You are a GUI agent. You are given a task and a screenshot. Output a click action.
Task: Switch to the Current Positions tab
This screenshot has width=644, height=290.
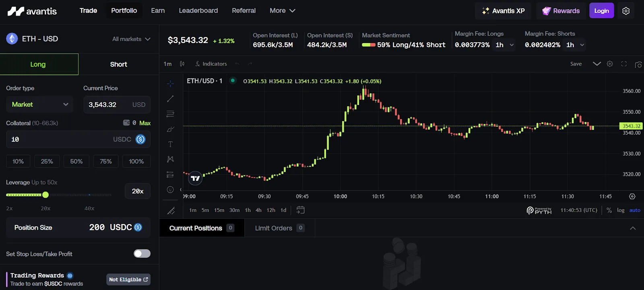(202, 228)
